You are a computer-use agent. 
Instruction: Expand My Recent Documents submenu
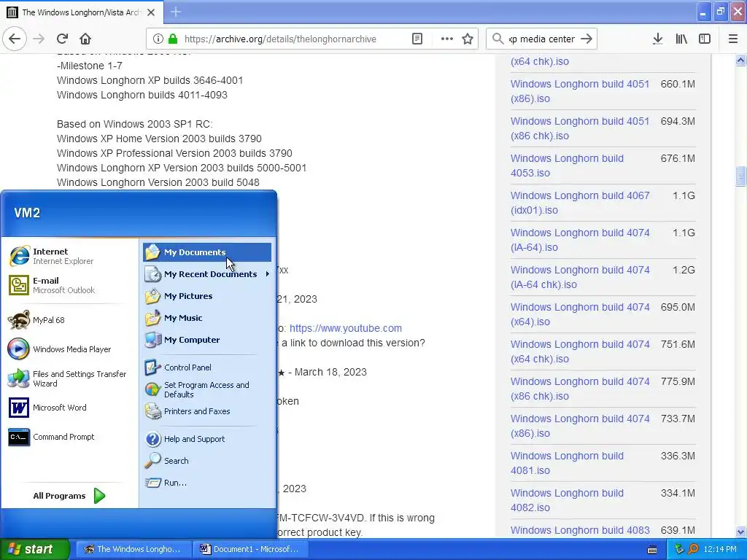point(206,274)
